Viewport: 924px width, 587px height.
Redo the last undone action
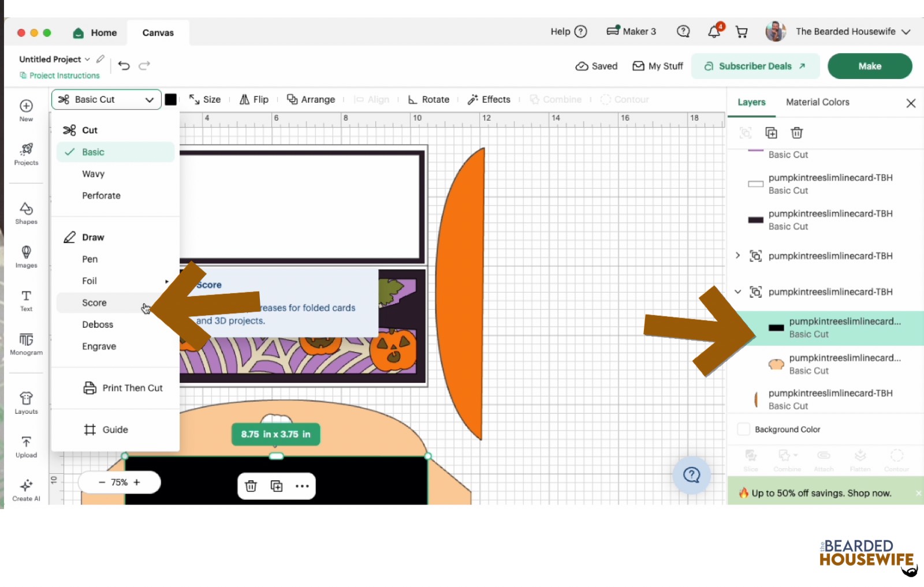[x=144, y=65]
